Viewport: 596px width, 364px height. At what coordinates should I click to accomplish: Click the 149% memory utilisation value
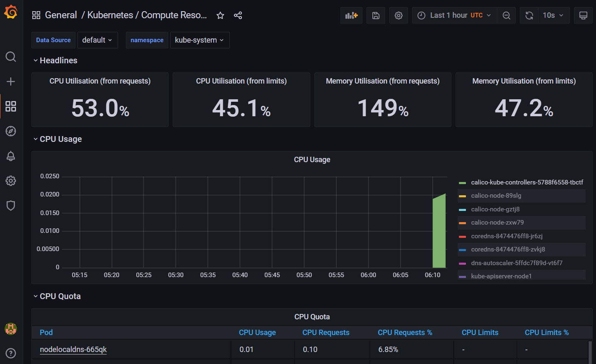(383, 108)
